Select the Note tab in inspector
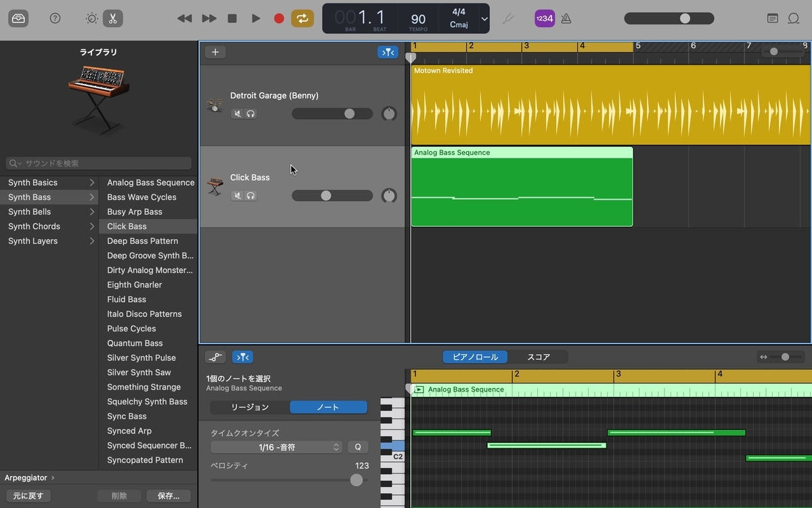The height and width of the screenshot is (508, 812). 328,407
